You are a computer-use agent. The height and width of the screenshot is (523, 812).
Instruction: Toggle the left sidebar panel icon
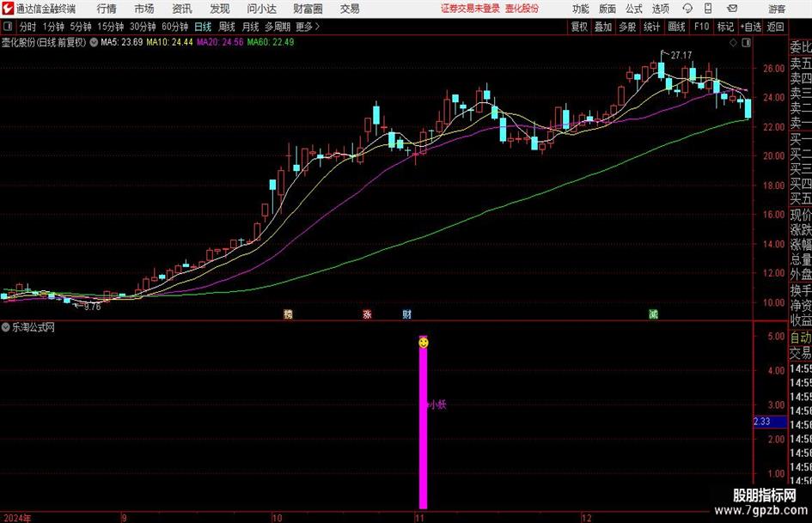8,27
